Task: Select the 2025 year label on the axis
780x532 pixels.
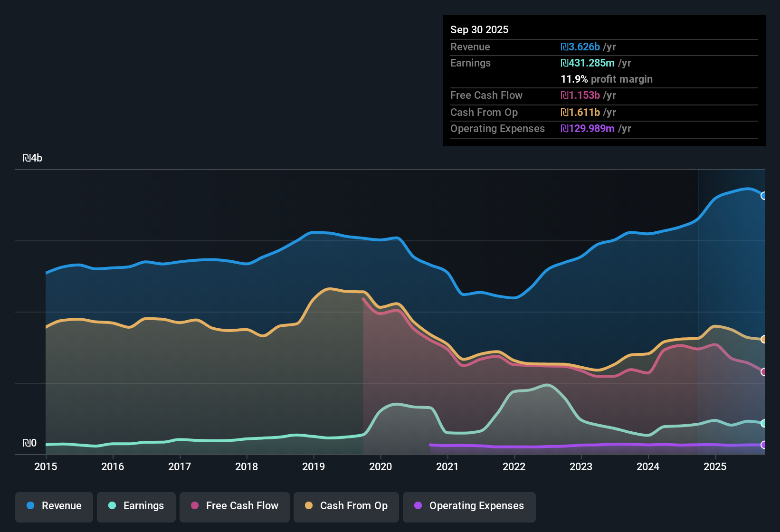Action: pos(716,467)
